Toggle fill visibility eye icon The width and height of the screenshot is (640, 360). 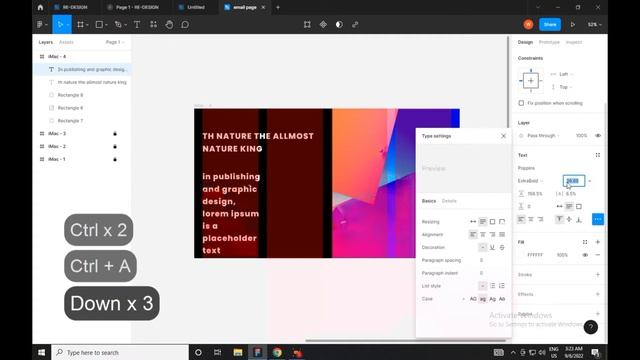[x=585, y=255]
